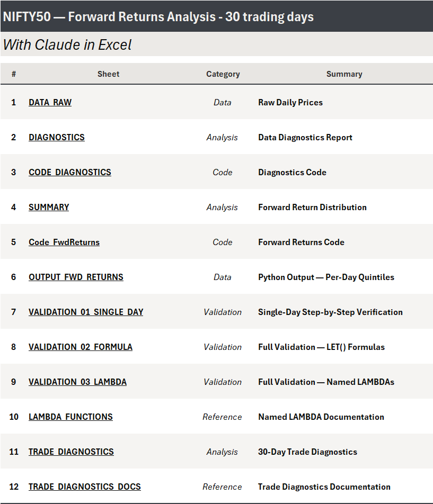Select the 'Sheet' column header

coord(108,74)
